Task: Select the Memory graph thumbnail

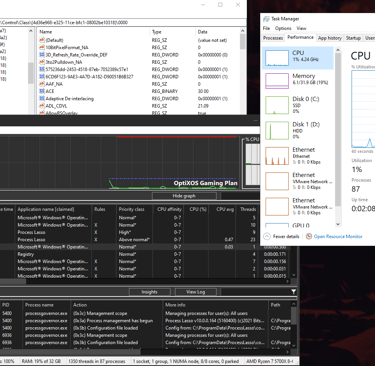Action: [277, 81]
